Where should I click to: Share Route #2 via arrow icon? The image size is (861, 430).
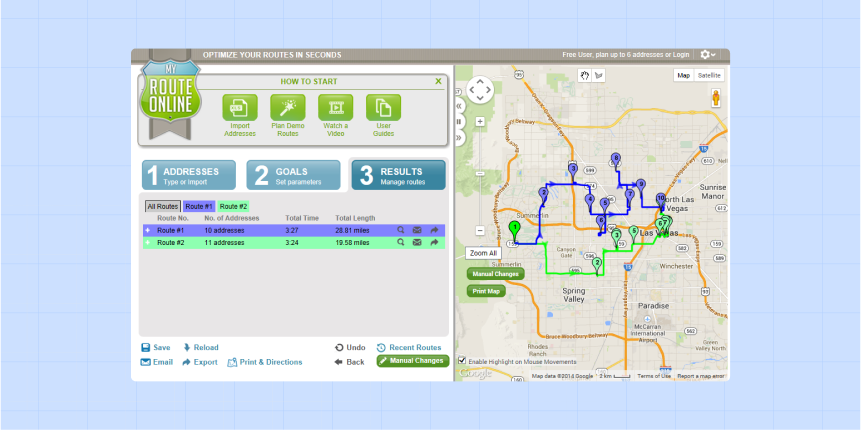pyautogui.click(x=434, y=242)
